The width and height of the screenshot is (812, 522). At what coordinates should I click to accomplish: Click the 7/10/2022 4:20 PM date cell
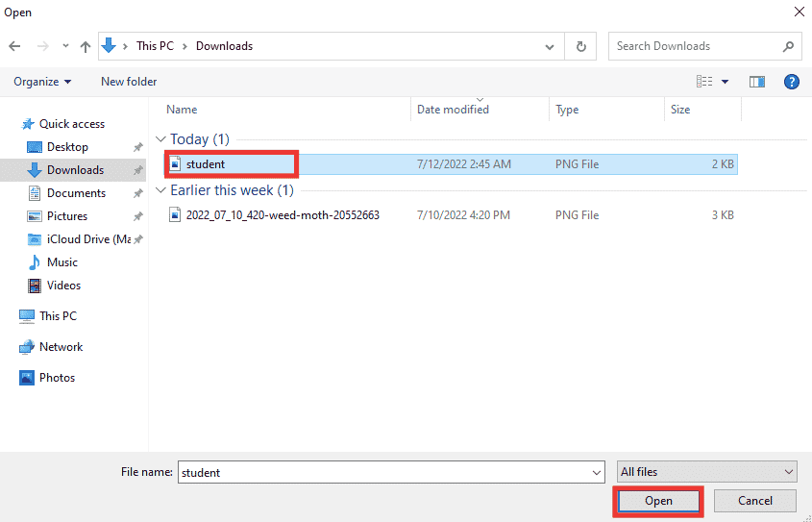(463, 215)
